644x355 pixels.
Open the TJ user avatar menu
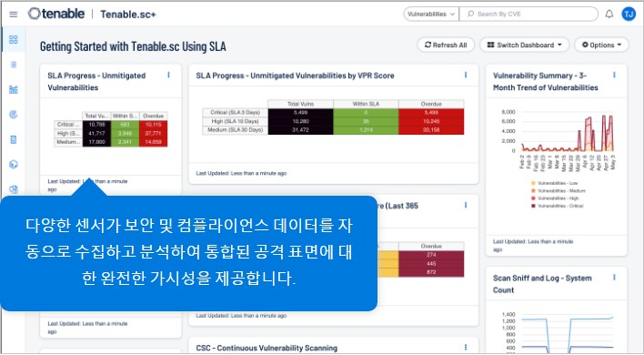pos(629,15)
